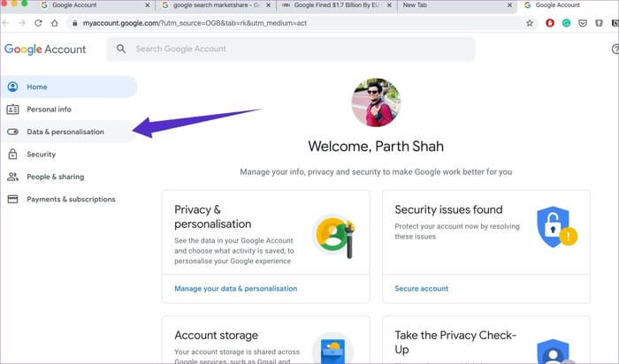Viewport: 619px width, 364px height.
Task: Click the Search Google Account field
Action: pos(291,49)
